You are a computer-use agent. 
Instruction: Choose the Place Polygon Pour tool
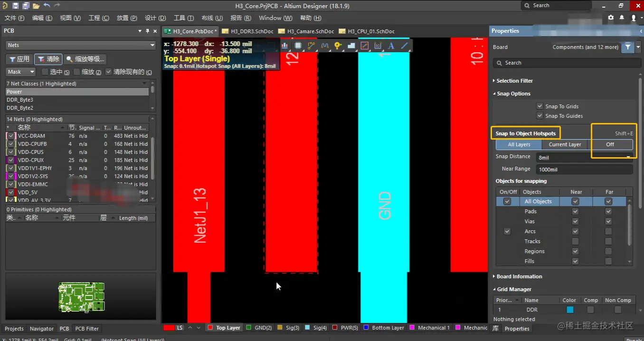351,46
